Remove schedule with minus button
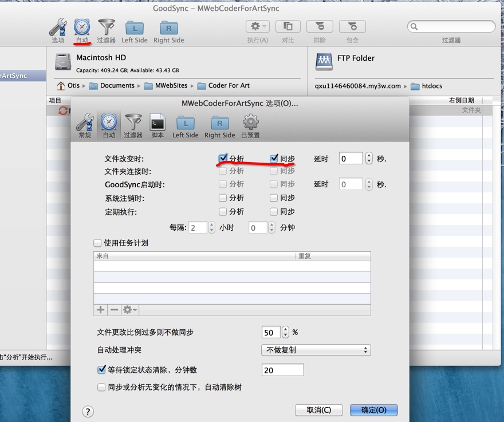This screenshot has width=504, height=422. [114, 310]
